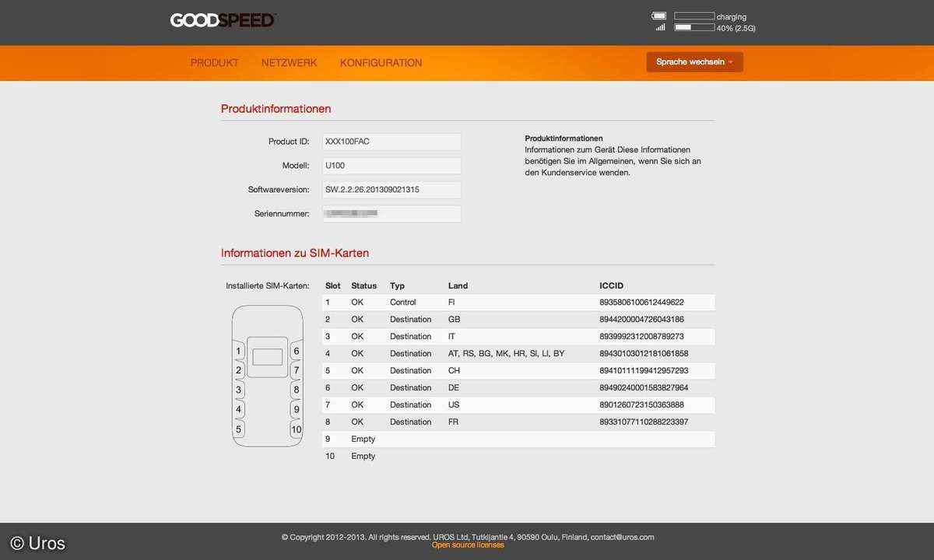Select ICCID 89490240001583827964
This screenshot has width=934, height=560.
tap(644, 388)
